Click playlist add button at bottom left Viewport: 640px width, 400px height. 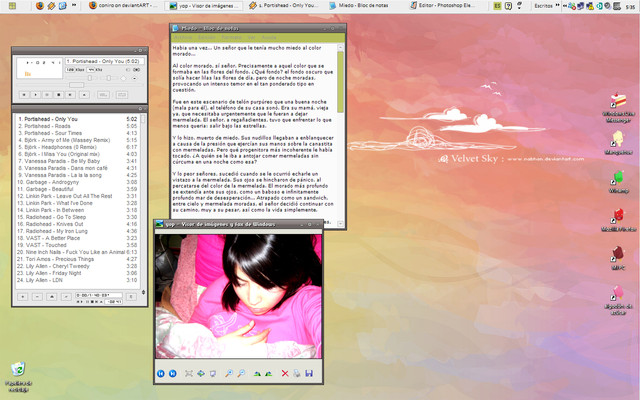point(22,297)
